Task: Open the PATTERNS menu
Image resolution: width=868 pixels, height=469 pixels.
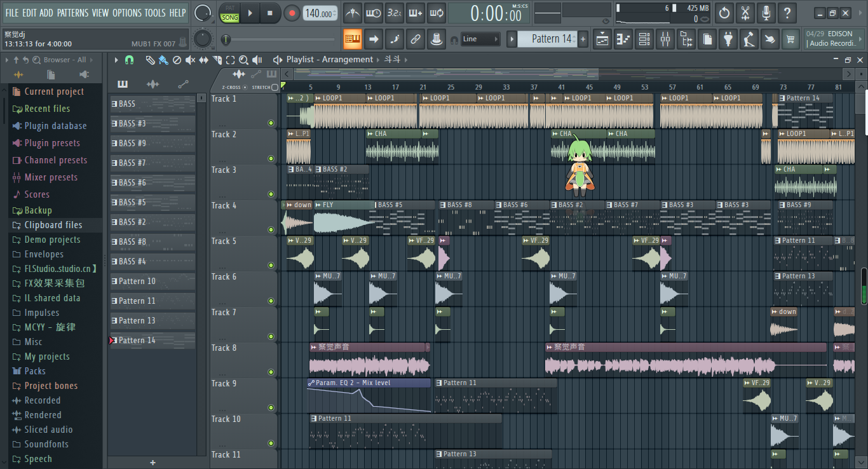Action: 72,13
